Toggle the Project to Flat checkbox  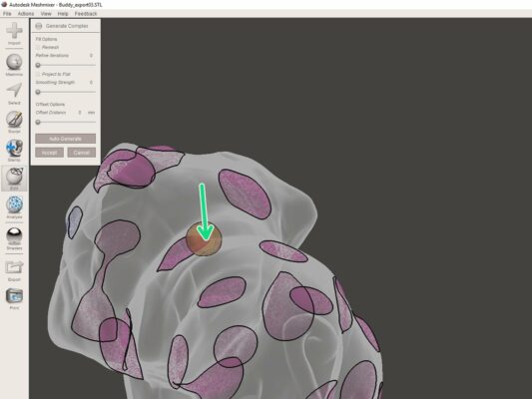click(x=38, y=74)
